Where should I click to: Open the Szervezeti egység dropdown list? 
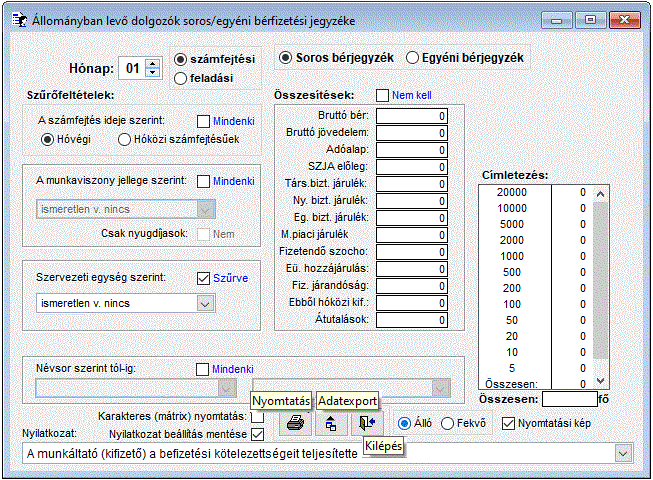204,302
